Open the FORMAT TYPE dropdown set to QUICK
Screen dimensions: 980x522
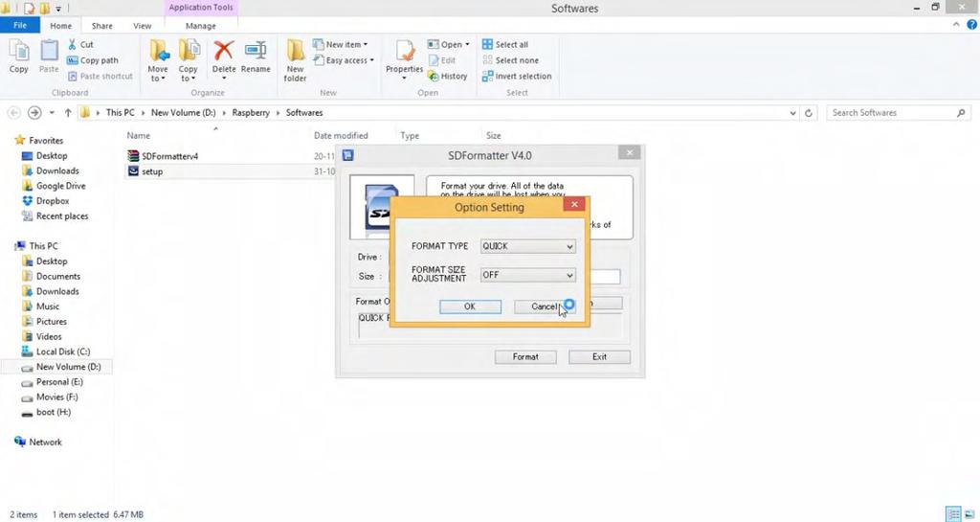click(527, 246)
